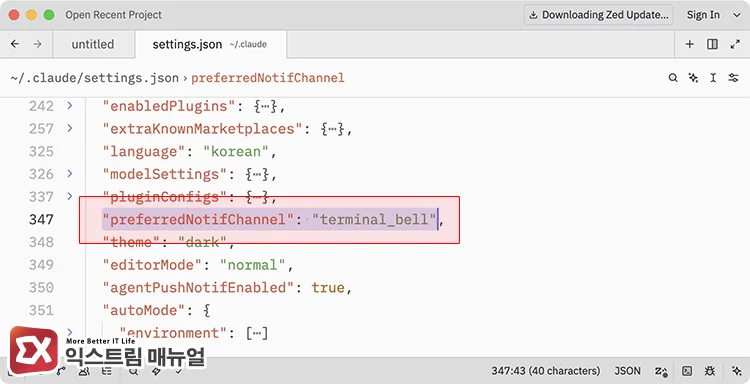Click line number 242 in gutter

[x=41, y=106]
